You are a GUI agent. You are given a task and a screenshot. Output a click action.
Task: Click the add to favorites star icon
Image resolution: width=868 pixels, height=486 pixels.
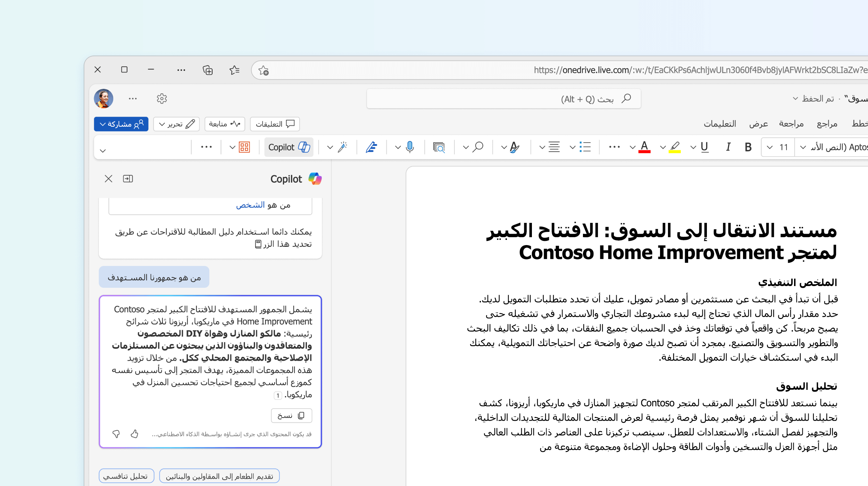(264, 70)
